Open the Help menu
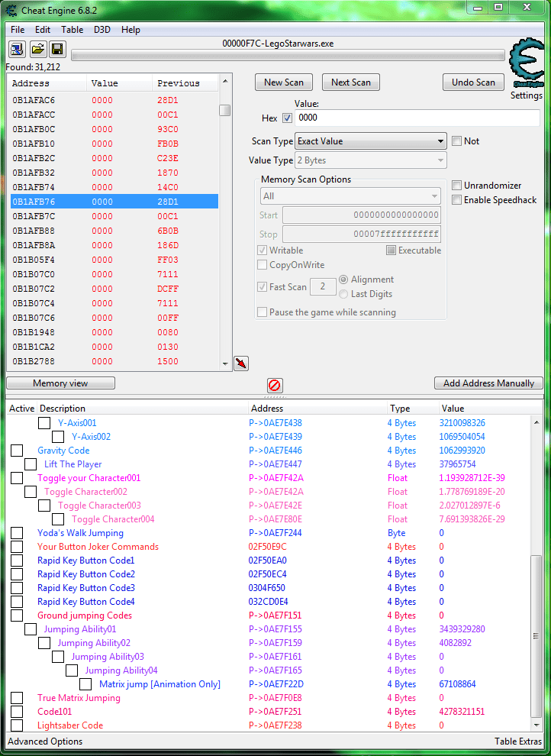This screenshot has height=756, width=551. 130,30
